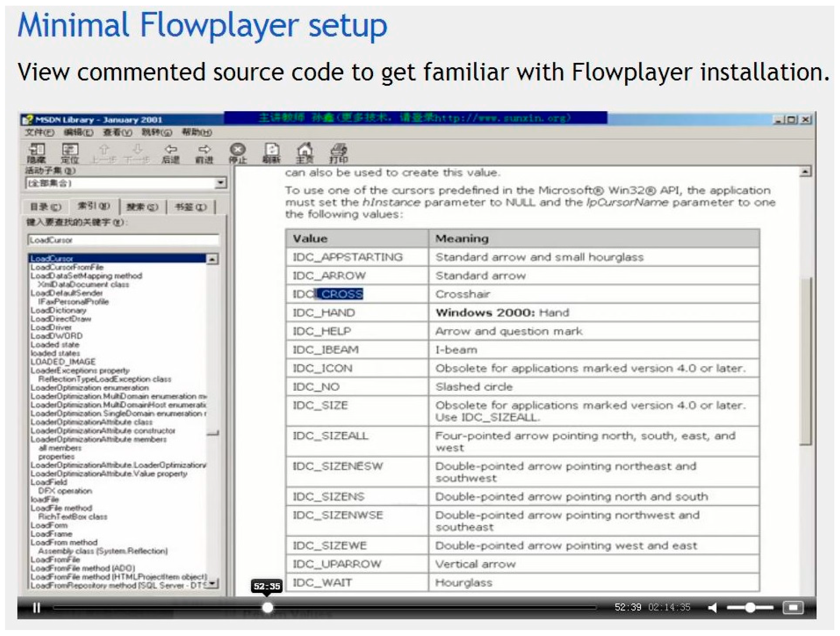
Task: Adjust the player volume slider
Action: (750, 607)
